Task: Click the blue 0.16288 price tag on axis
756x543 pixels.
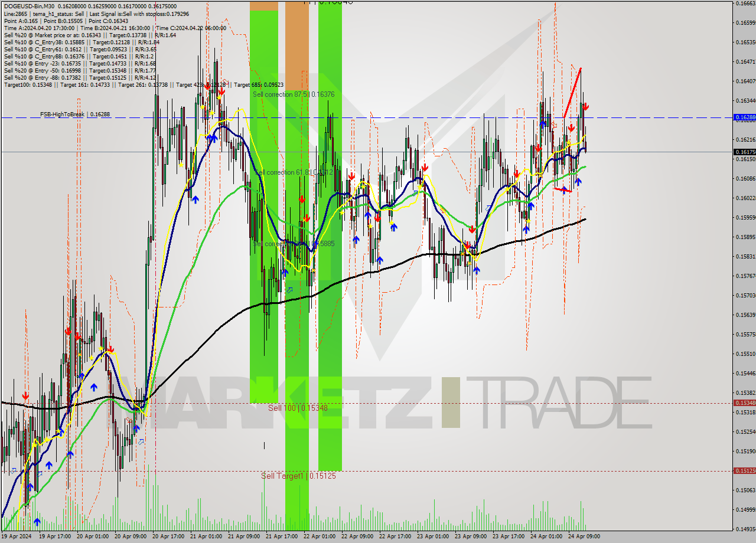Action: click(x=744, y=117)
